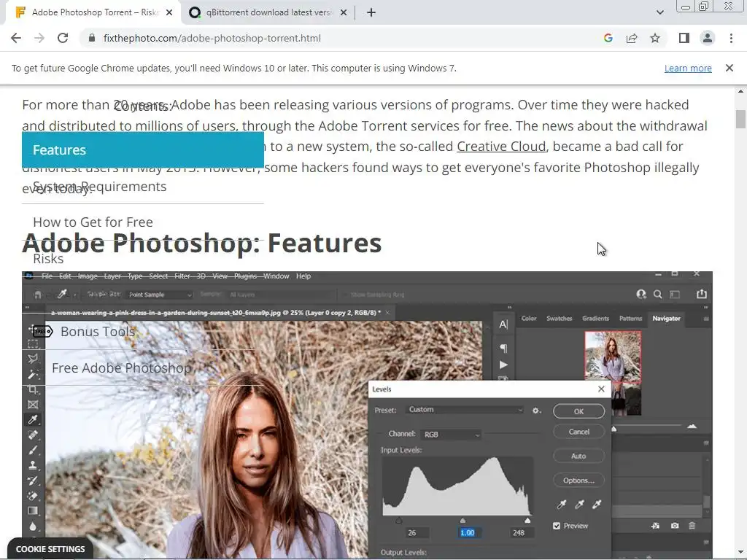747x560 pixels.
Task: Select the Gradient tool
Action: (33, 511)
